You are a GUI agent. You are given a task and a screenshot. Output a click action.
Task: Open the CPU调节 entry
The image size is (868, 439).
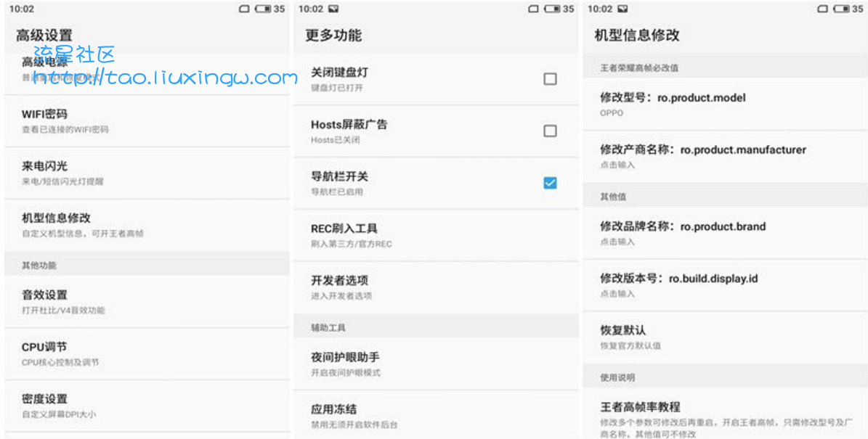tap(147, 354)
